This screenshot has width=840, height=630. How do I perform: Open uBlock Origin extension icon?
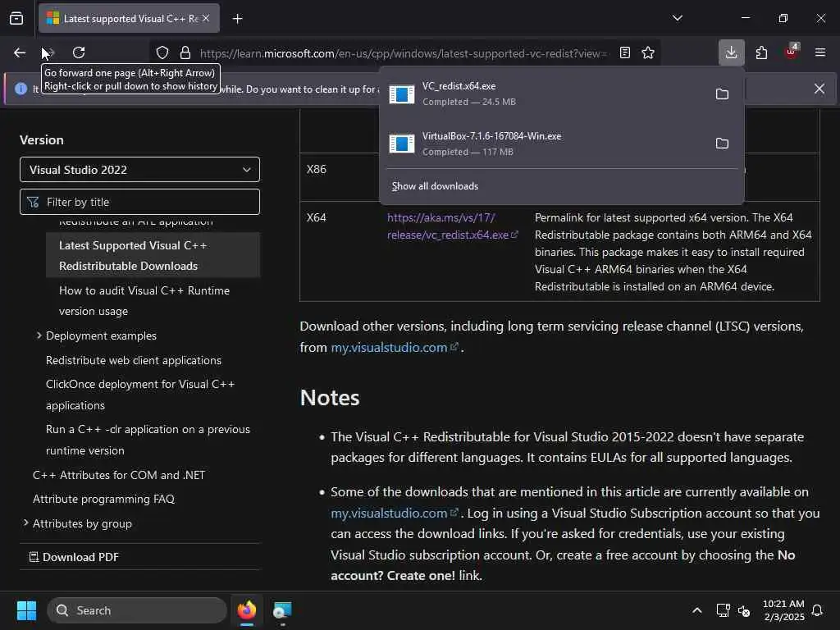click(791, 52)
